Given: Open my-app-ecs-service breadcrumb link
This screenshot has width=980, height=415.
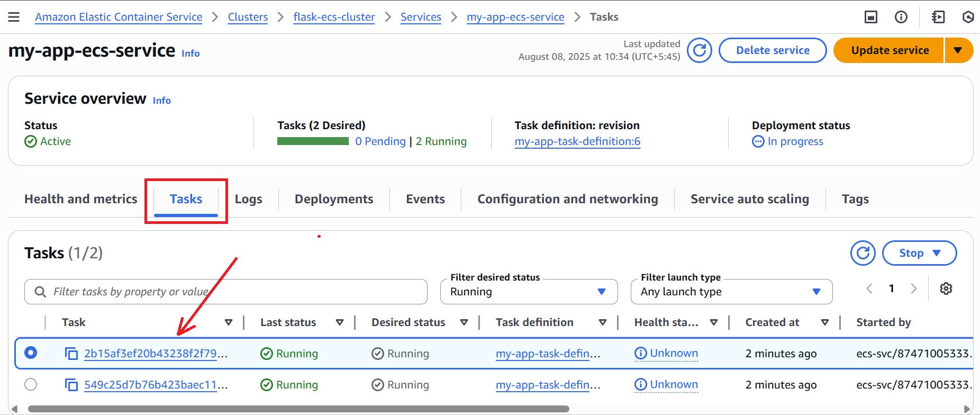Looking at the screenshot, I should [x=515, y=17].
